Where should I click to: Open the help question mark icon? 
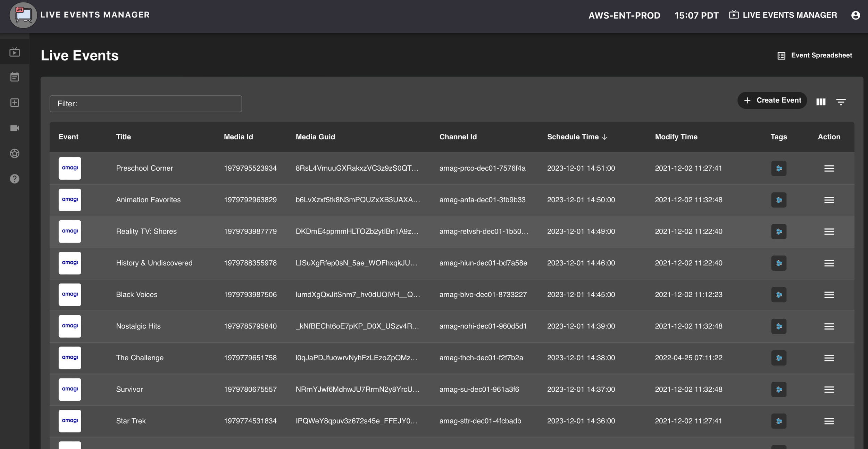15,179
